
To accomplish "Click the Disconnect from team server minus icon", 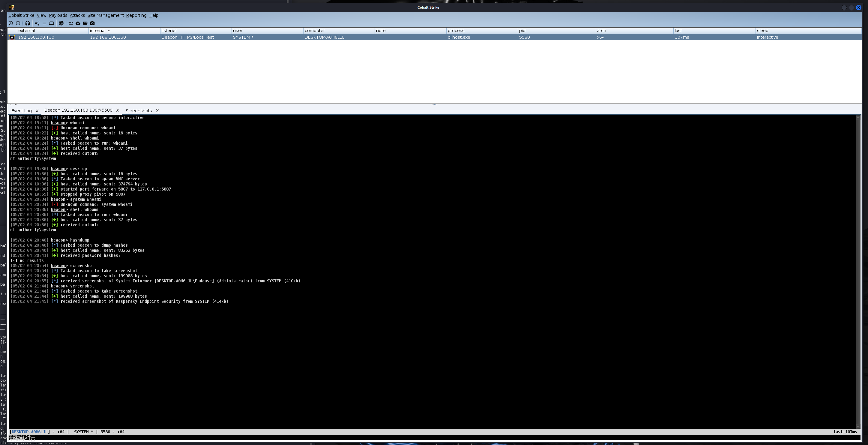I will pos(18,23).
